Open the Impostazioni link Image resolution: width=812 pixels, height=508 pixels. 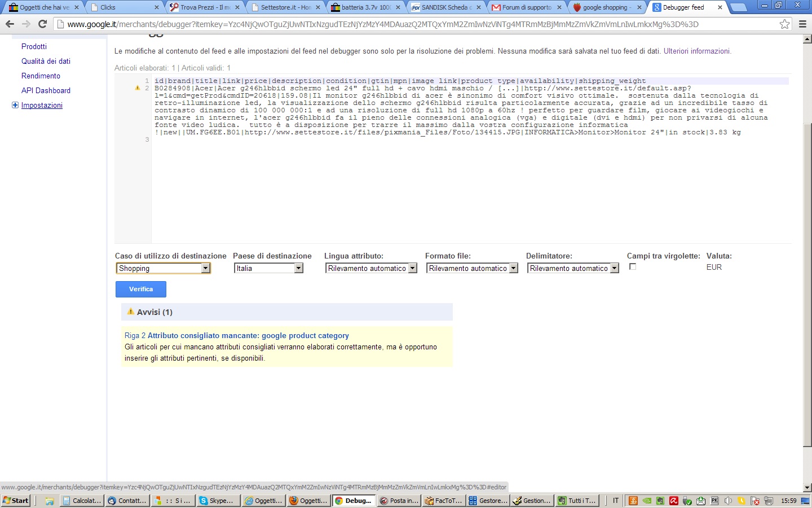click(42, 105)
